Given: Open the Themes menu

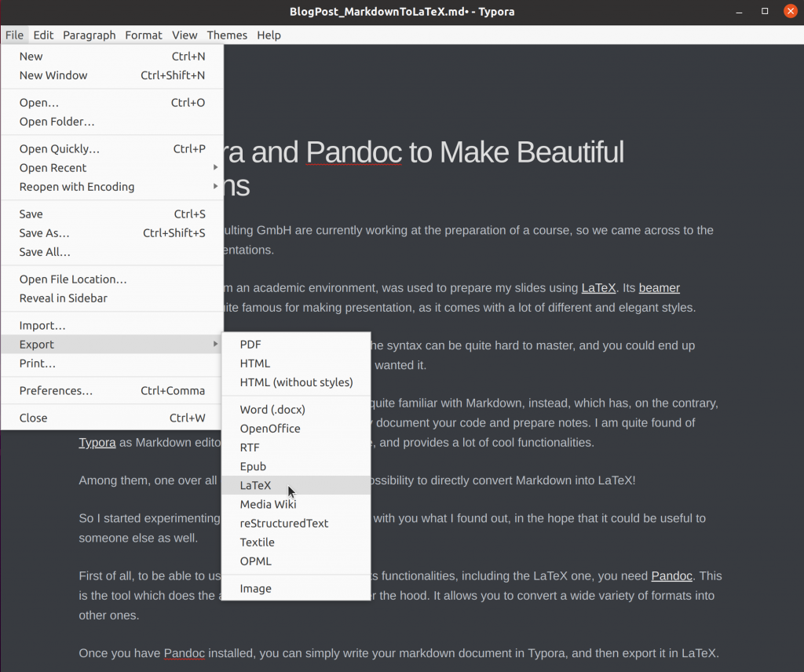Looking at the screenshot, I should (x=227, y=35).
